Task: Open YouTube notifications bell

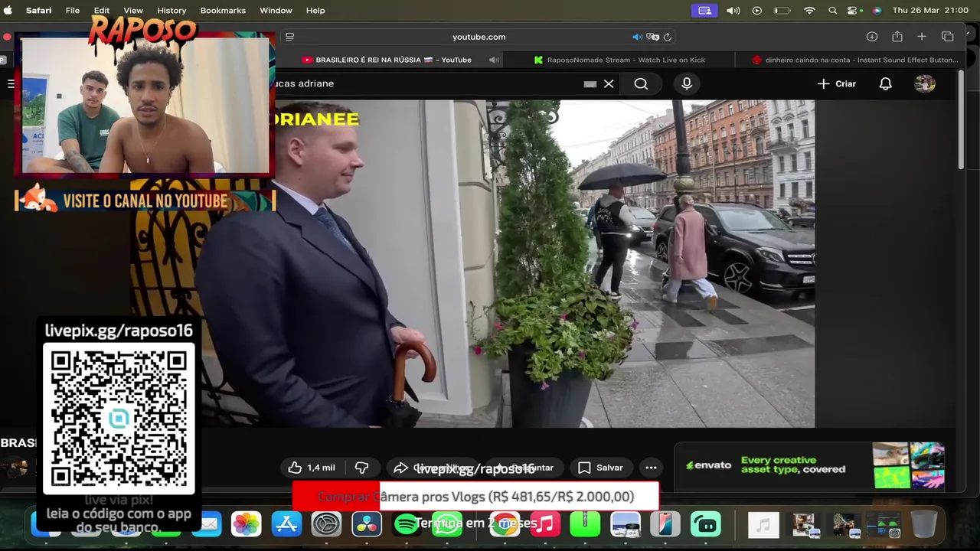Action: pos(885,83)
